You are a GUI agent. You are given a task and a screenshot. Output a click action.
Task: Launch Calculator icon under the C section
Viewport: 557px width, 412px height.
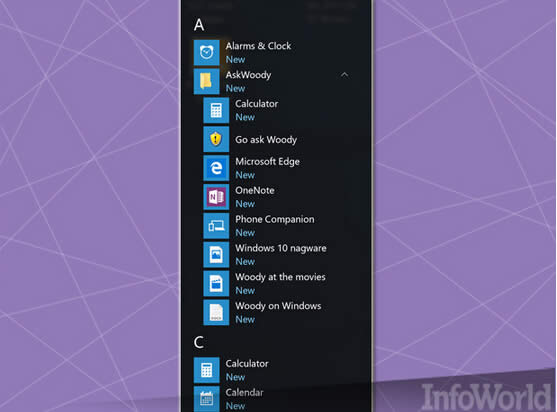206,370
